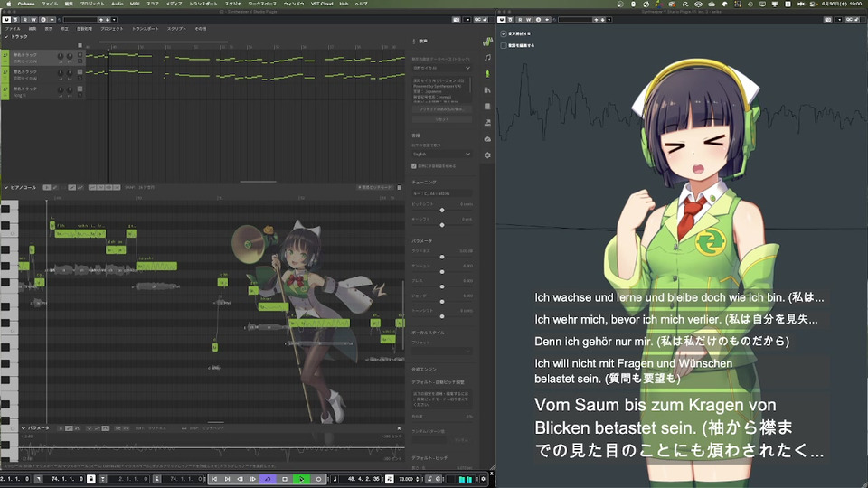Adjust the ピッチシフト slider
868x488 pixels.
tap(442, 211)
